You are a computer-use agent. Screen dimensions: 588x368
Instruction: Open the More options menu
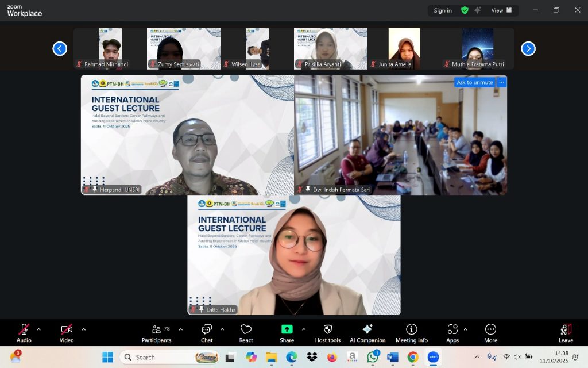click(x=490, y=333)
